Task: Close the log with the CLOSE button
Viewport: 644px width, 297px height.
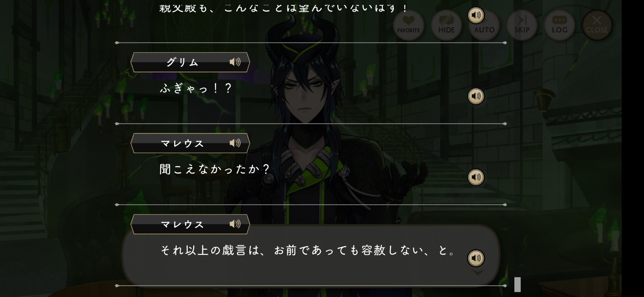Action: [x=597, y=25]
